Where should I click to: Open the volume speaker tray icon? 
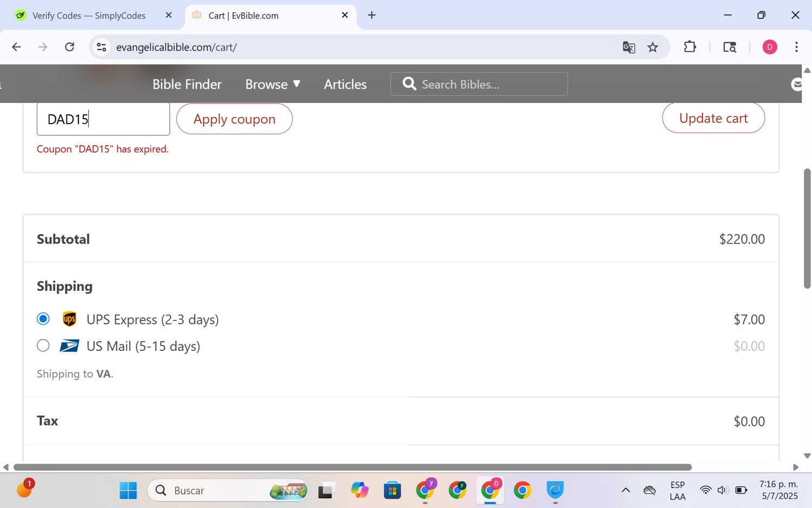723,491
